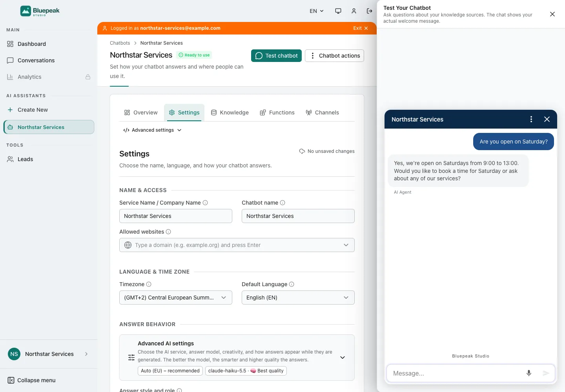The width and height of the screenshot is (565, 392).
Task: Click info icon next to Default Language
Action: pyautogui.click(x=292, y=284)
